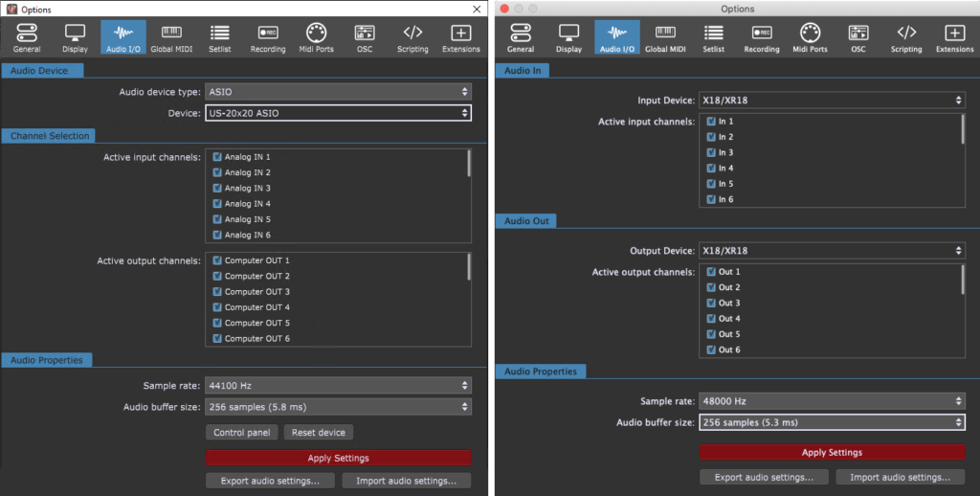The width and height of the screenshot is (980, 496).
Task: Click the app icon in Windows title bar
Action: tap(11, 9)
